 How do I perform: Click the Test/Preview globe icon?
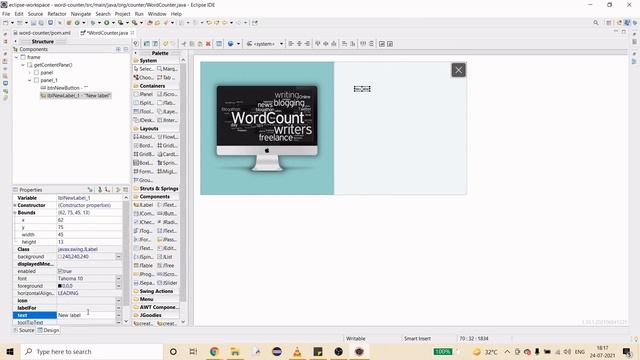[231, 44]
